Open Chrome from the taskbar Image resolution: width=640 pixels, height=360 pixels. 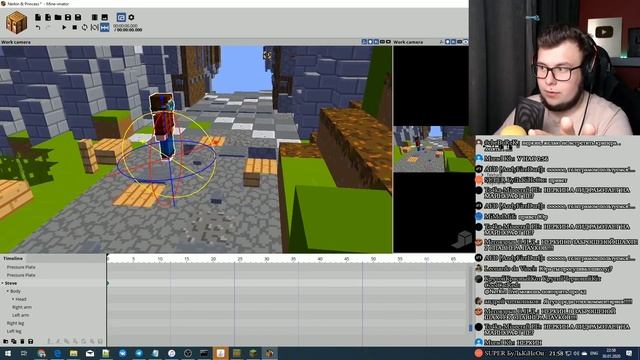point(41,353)
